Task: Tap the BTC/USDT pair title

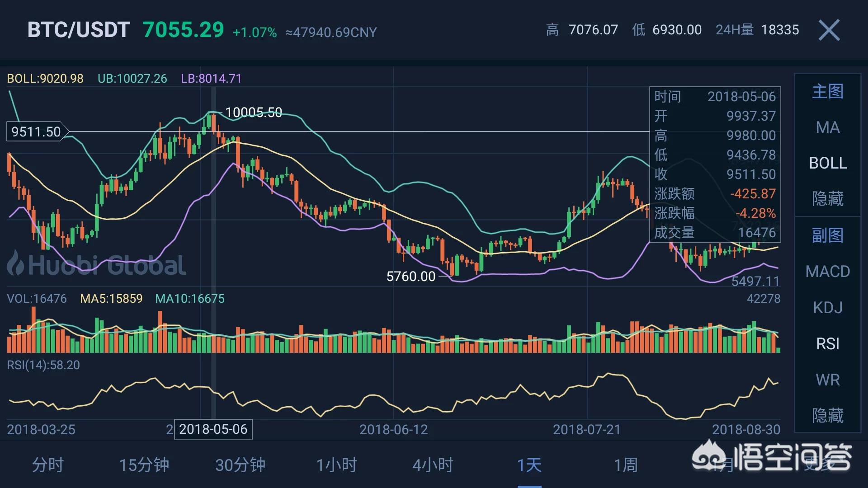Action: pyautogui.click(x=79, y=30)
